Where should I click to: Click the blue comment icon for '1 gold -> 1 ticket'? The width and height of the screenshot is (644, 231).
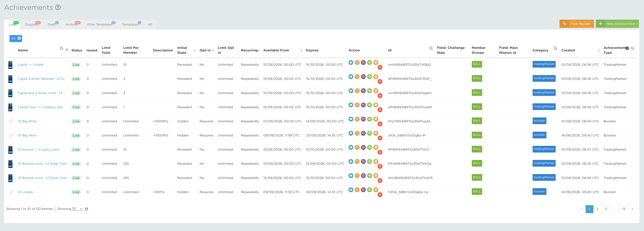pos(351,62)
